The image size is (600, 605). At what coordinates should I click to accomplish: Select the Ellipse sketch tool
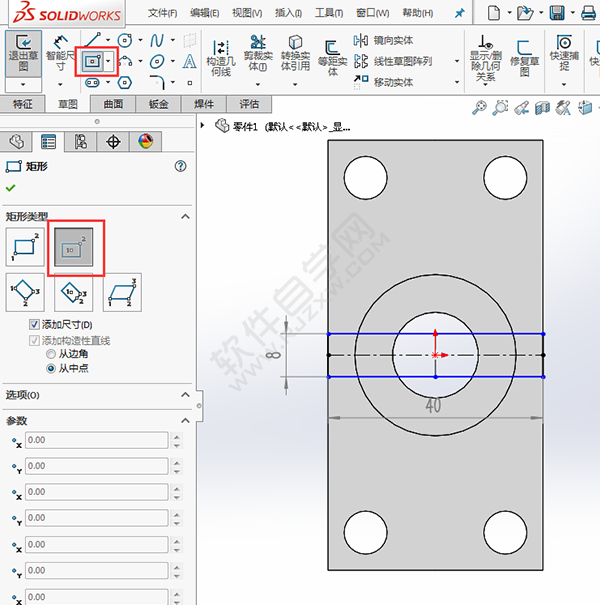157,61
